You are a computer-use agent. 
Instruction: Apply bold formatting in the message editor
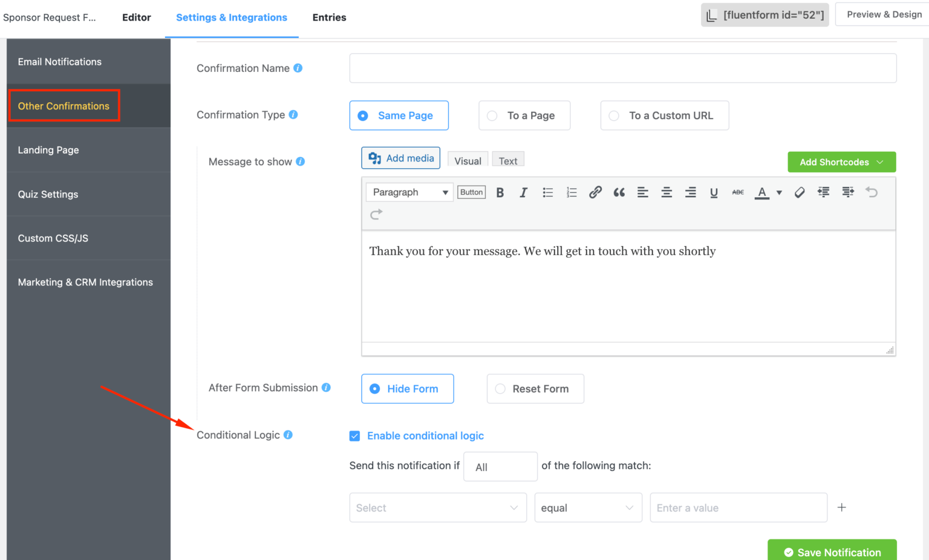point(500,192)
